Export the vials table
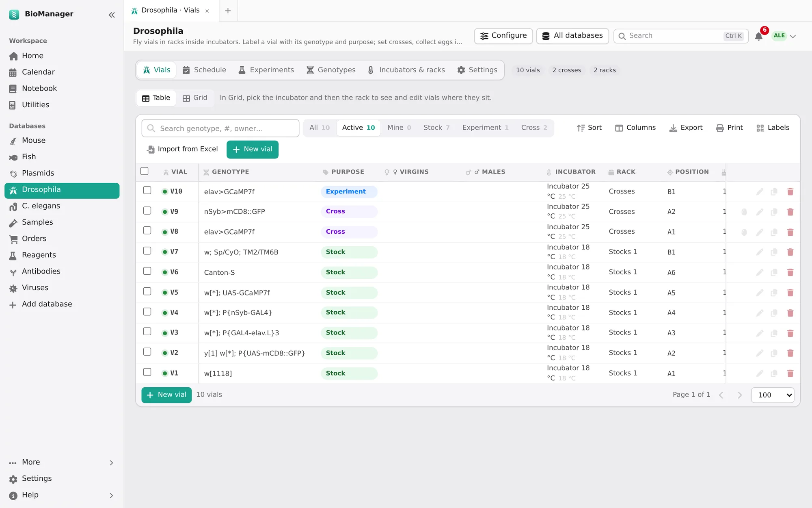This screenshot has height=508, width=812. (x=686, y=128)
